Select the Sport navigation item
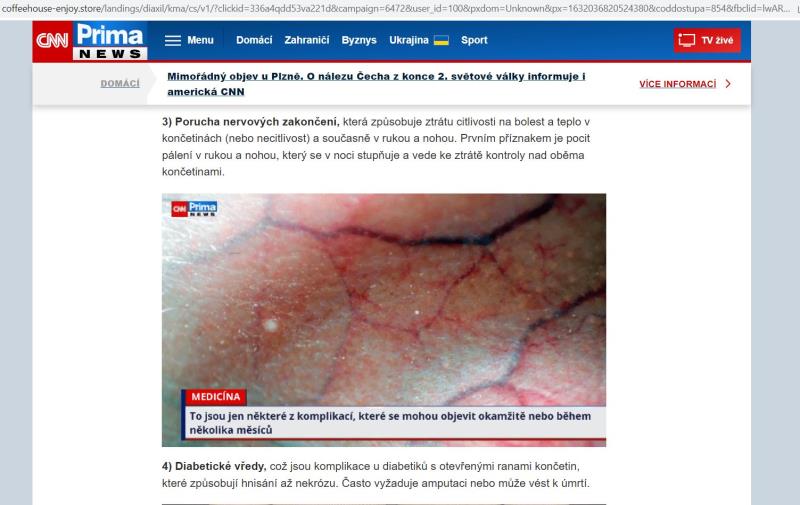This screenshot has width=800, height=505. 474,40
